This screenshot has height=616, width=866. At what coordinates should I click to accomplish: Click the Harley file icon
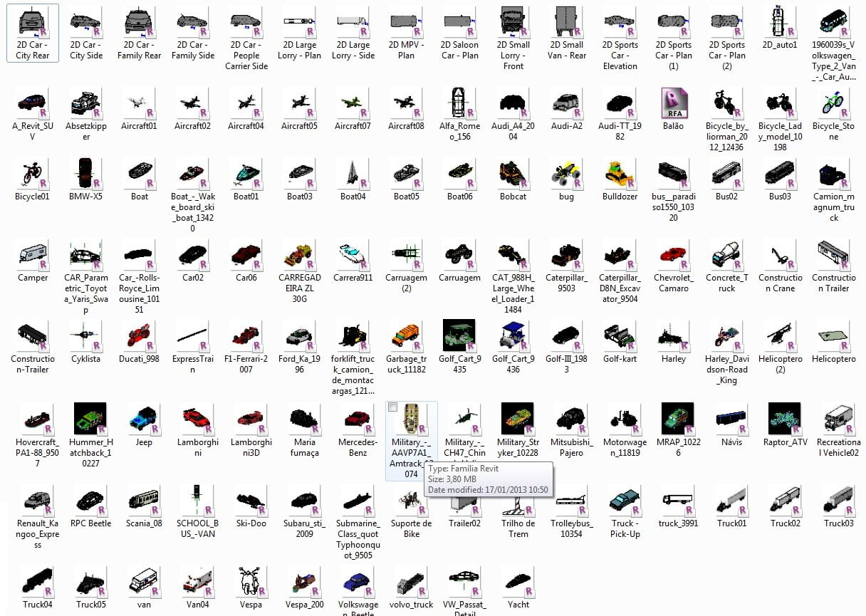pyautogui.click(x=674, y=338)
